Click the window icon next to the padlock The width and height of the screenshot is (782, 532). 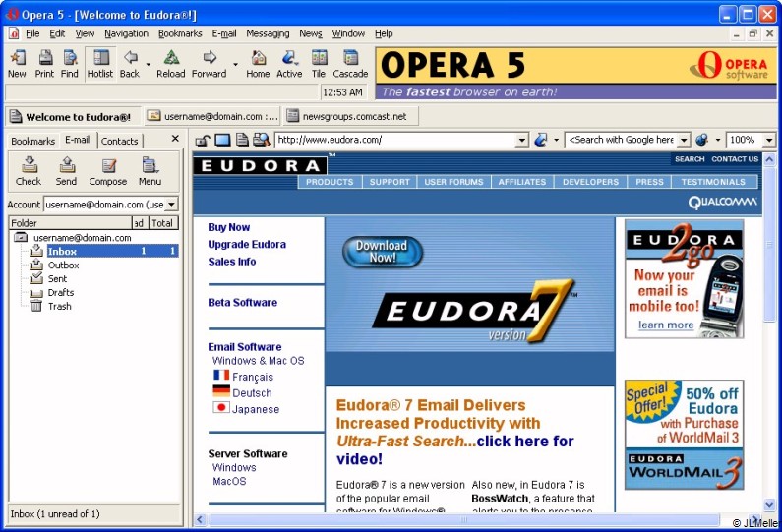pyautogui.click(x=222, y=140)
